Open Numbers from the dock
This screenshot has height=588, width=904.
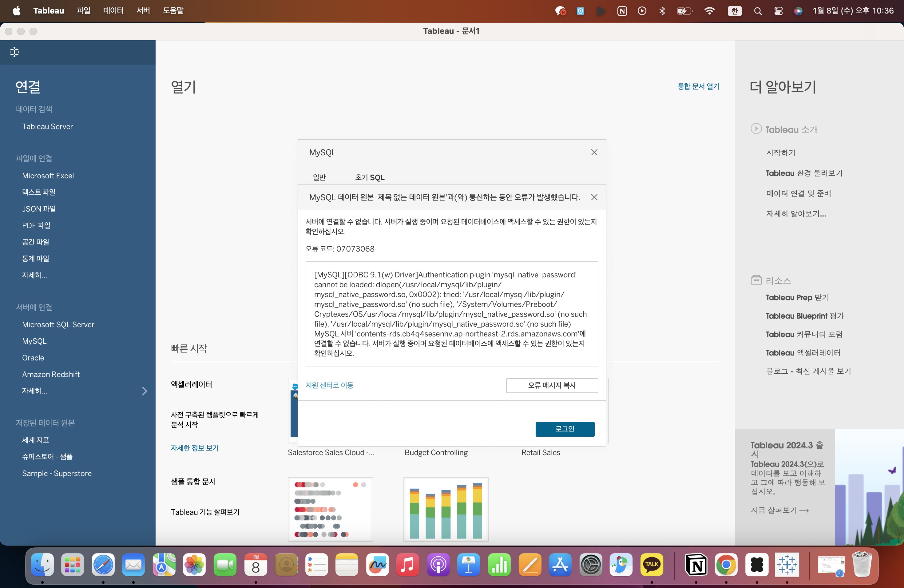[x=499, y=564]
